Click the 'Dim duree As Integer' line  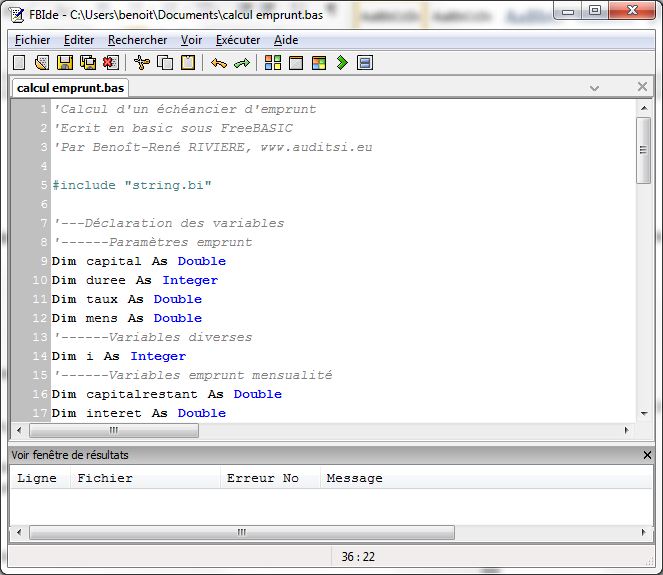(x=135, y=280)
